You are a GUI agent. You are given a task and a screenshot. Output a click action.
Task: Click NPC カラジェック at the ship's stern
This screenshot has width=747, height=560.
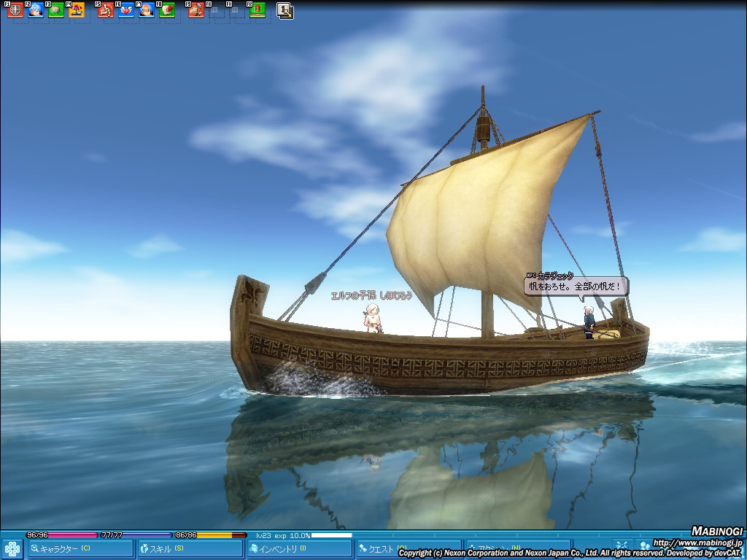pos(589,322)
